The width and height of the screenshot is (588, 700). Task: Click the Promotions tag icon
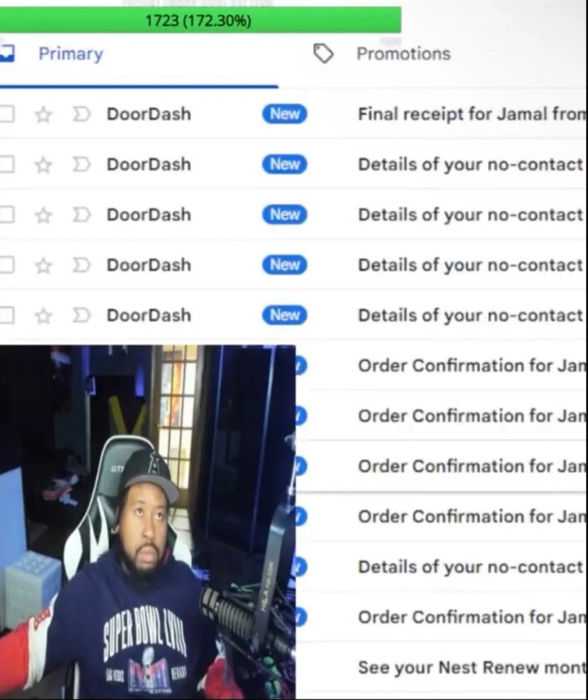[x=323, y=54]
